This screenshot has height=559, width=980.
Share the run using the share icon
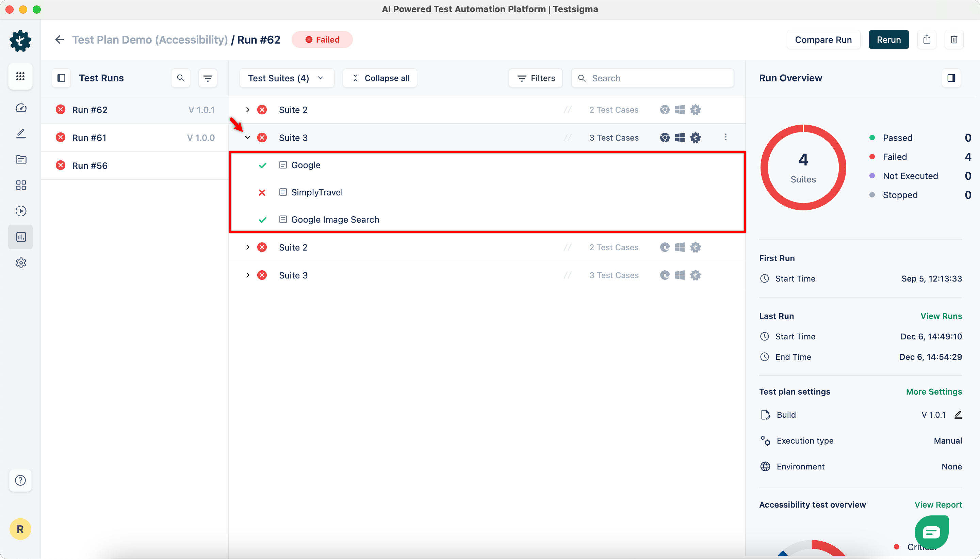[x=926, y=39]
